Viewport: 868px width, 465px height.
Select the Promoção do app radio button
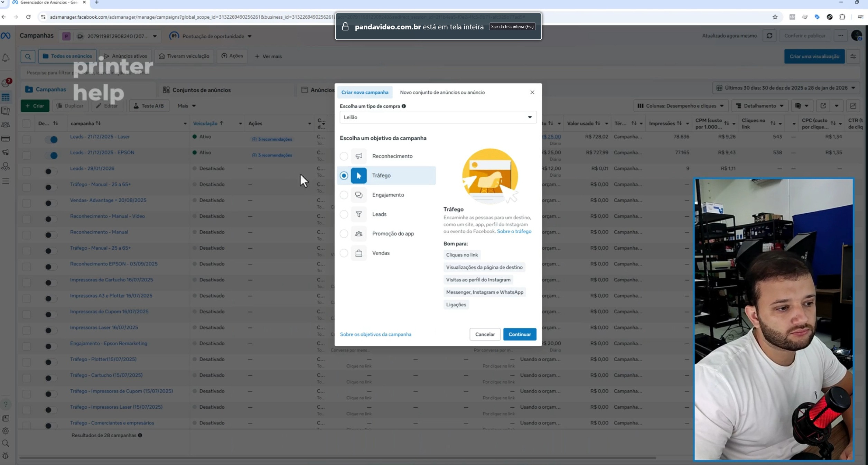[x=344, y=234]
